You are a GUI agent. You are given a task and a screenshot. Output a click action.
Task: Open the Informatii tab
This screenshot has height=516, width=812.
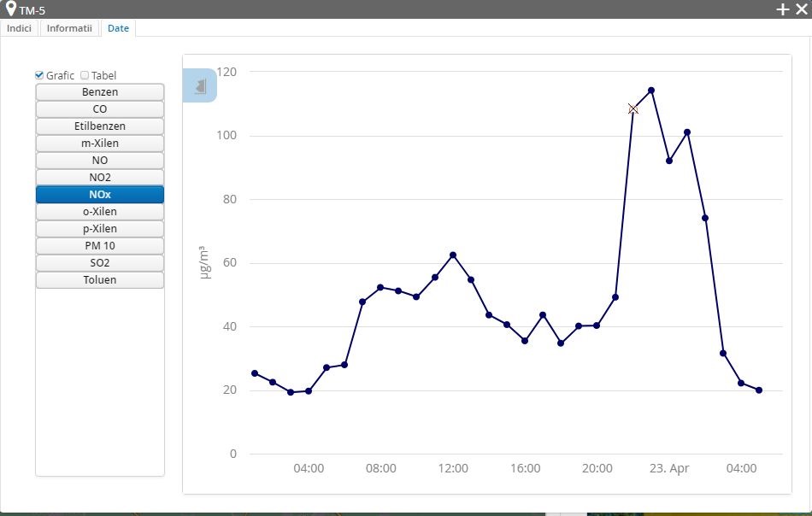pyautogui.click(x=69, y=28)
